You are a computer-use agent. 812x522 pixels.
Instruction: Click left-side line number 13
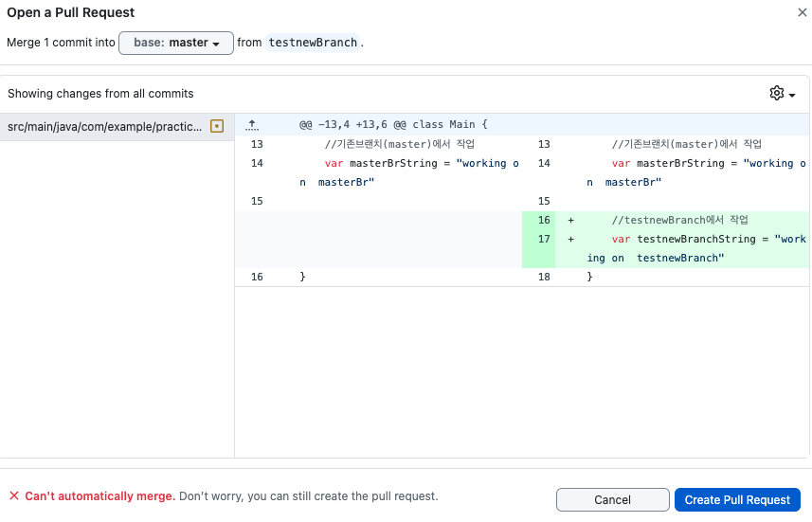point(257,144)
